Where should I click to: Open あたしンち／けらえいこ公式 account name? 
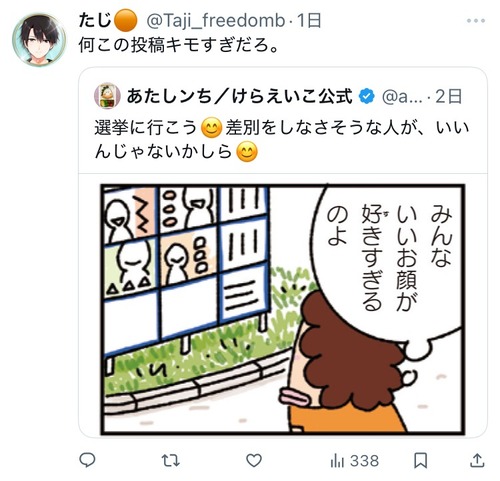tap(239, 96)
